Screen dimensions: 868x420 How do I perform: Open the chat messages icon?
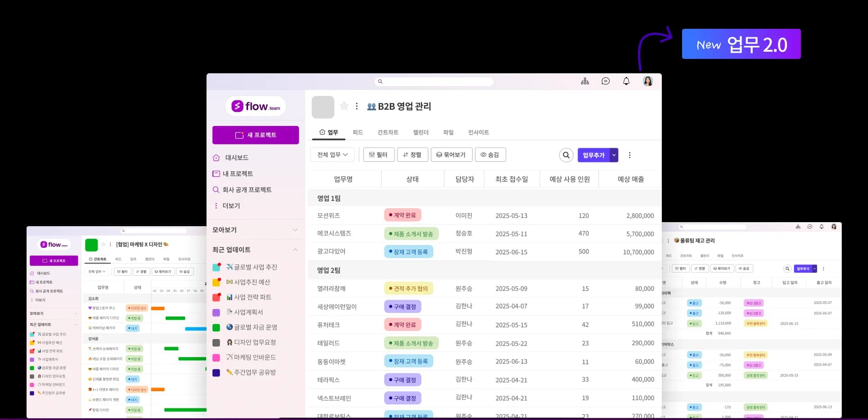coord(606,81)
